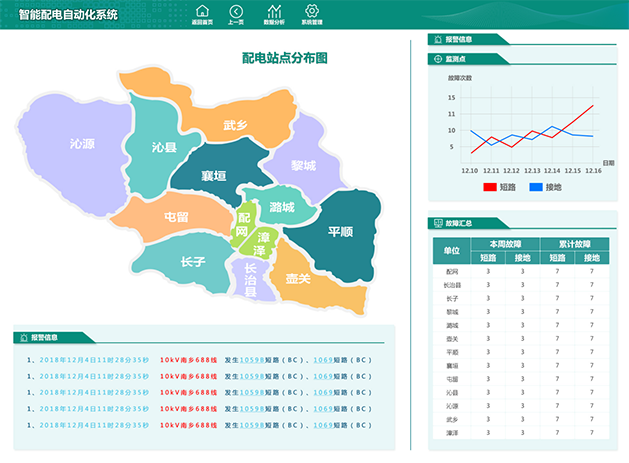
Task: Click the 上一页 previous page icon
Action: (x=236, y=11)
